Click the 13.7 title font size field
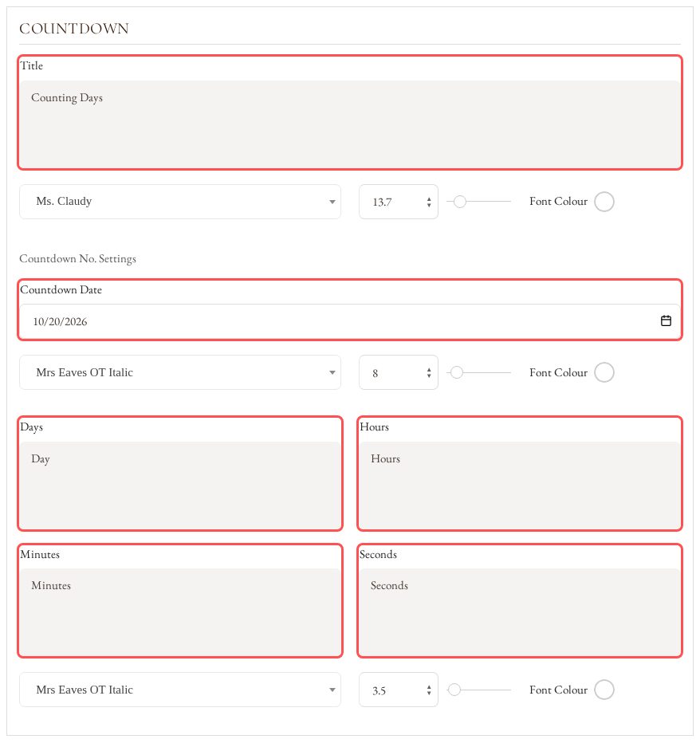 coord(399,202)
